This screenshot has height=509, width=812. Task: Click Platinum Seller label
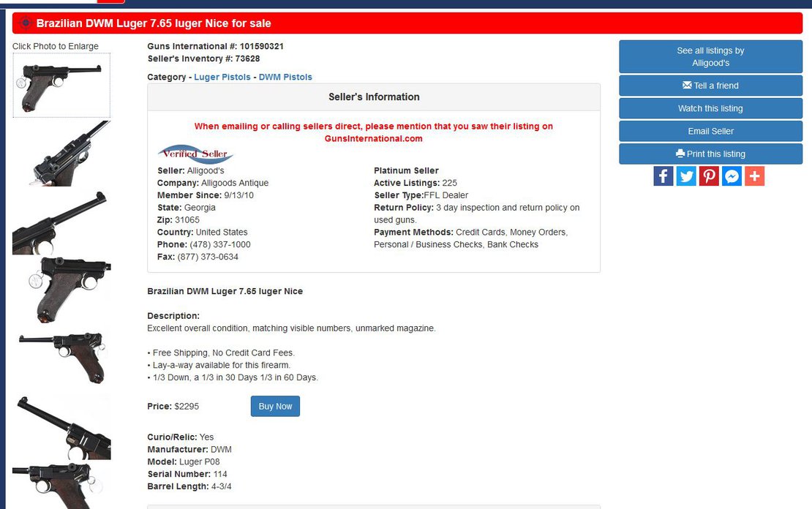406,170
